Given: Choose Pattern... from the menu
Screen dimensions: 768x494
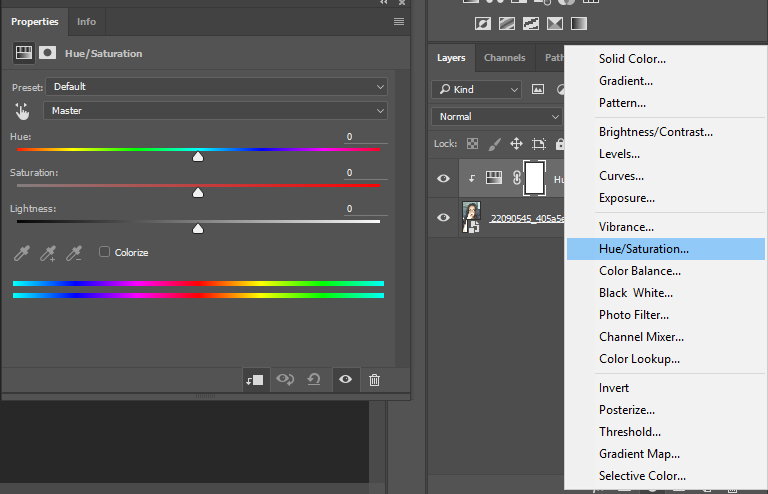Looking at the screenshot, I should pyautogui.click(x=666, y=103).
